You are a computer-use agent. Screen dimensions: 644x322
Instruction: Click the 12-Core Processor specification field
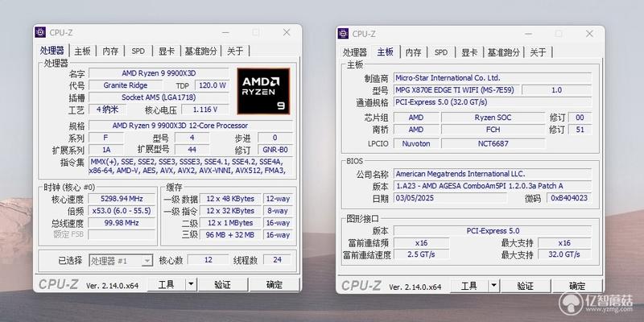[191, 126]
